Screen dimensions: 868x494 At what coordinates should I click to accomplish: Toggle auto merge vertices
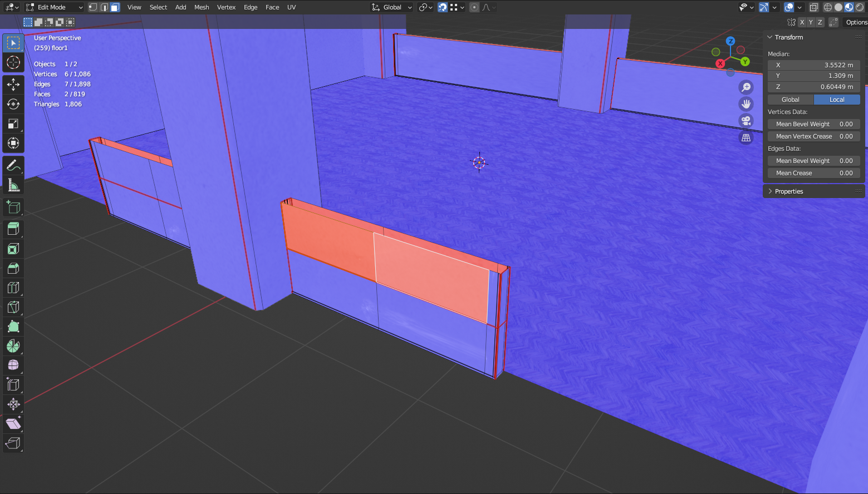coord(833,22)
